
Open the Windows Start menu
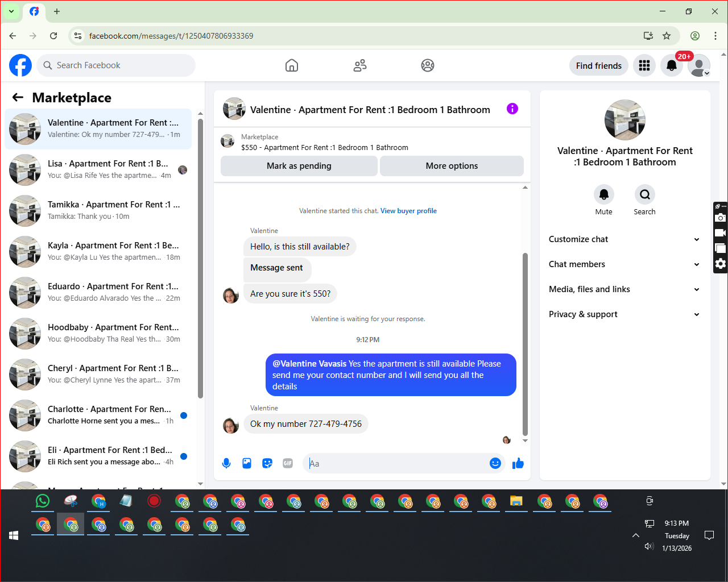click(x=14, y=535)
